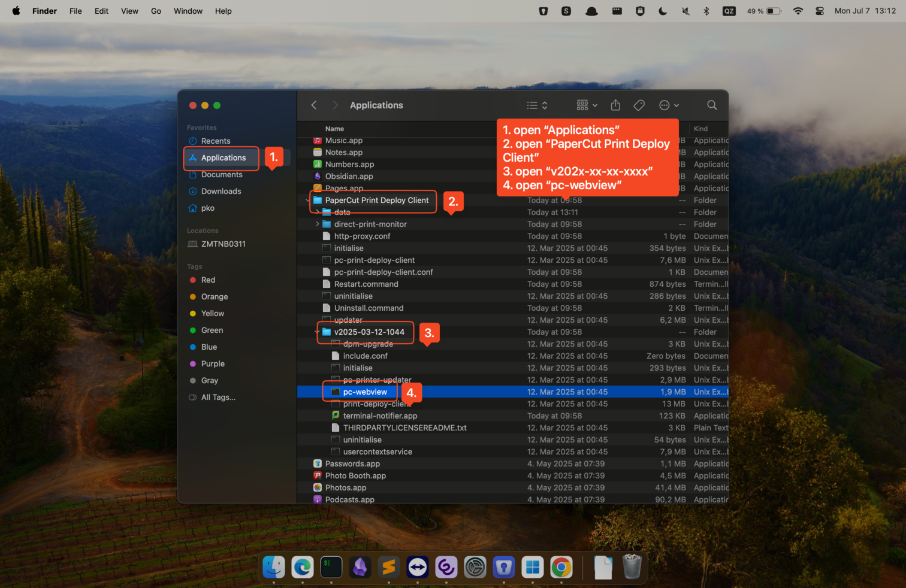
Task: Click the Edit Tags icon in toolbar
Action: tap(639, 105)
